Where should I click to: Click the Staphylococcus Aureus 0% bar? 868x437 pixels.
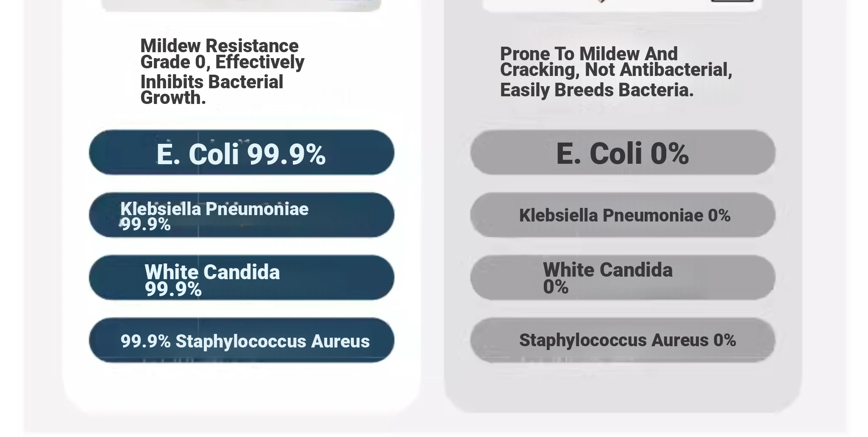(622, 340)
